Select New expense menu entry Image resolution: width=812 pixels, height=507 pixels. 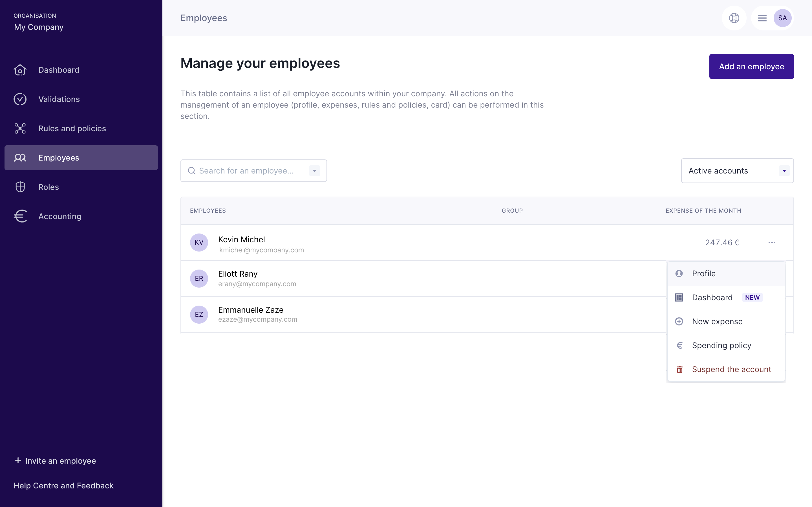click(x=717, y=322)
